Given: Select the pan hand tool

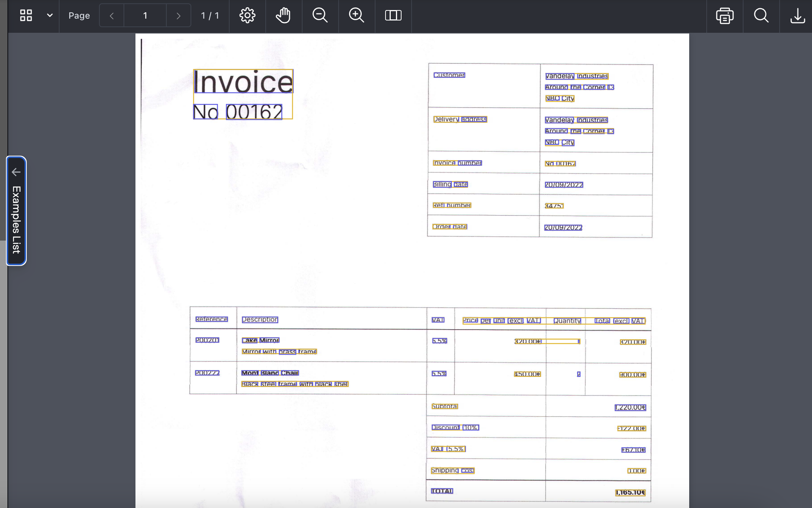Looking at the screenshot, I should click(x=284, y=16).
